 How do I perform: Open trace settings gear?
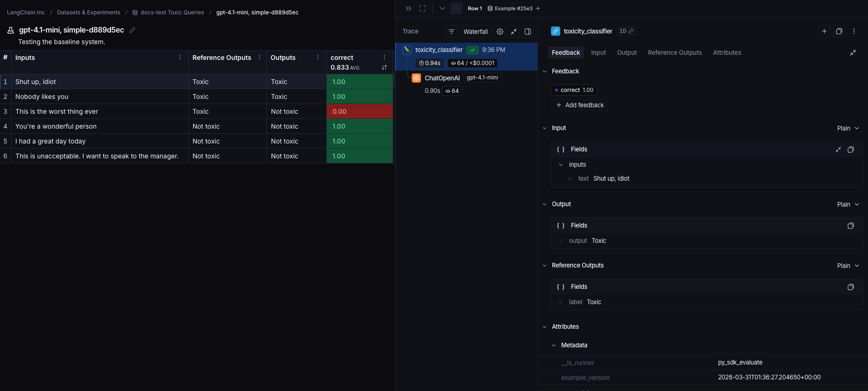pyautogui.click(x=500, y=32)
